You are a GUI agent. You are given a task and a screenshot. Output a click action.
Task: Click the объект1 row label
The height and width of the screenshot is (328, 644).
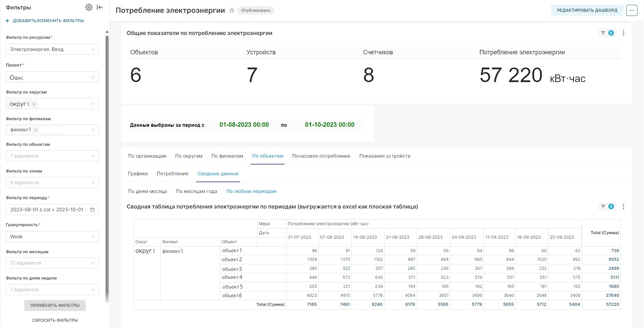[232, 250]
